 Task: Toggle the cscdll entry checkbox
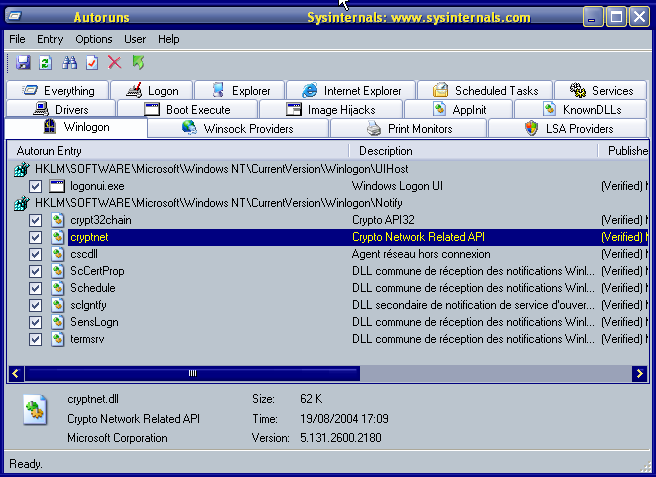36,254
